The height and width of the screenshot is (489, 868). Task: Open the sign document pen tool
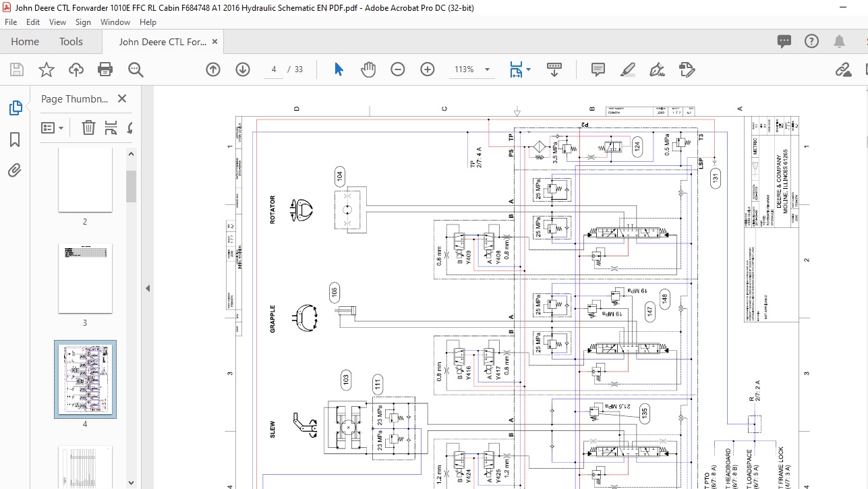click(x=657, y=69)
